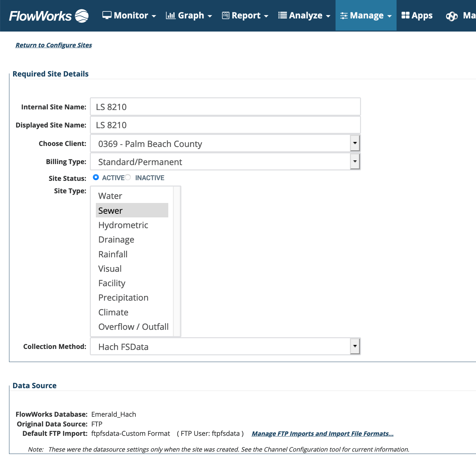
Task: Open the Manage menu
Action: (366, 15)
